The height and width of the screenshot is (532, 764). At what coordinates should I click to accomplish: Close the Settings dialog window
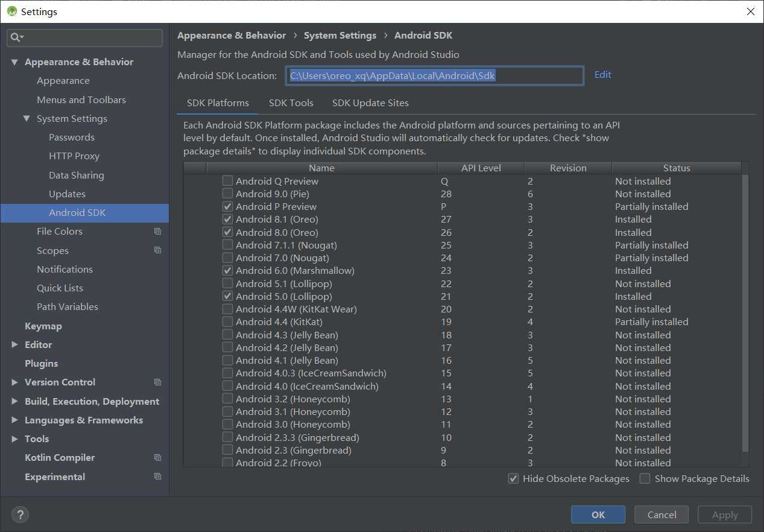(x=750, y=11)
